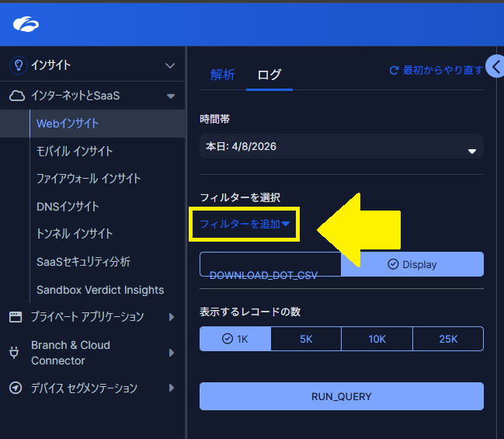The image size is (504, 439).
Task: Click the インサイト menu heading
Action: pos(50,65)
